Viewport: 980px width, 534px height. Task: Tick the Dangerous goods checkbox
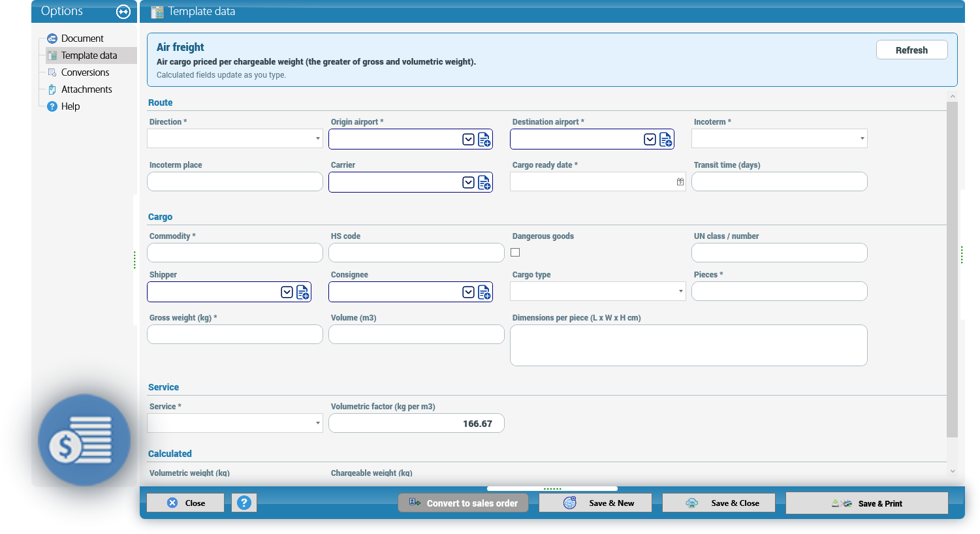515,252
